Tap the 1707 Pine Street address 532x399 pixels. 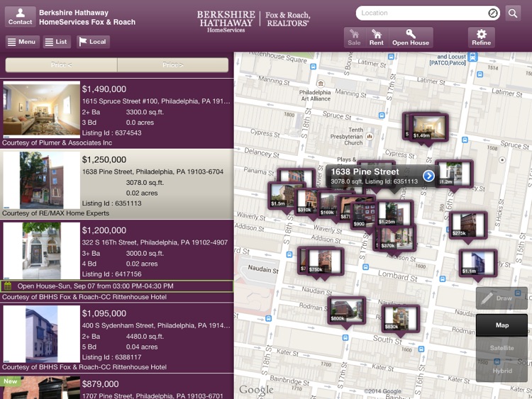click(x=153, y=395)
